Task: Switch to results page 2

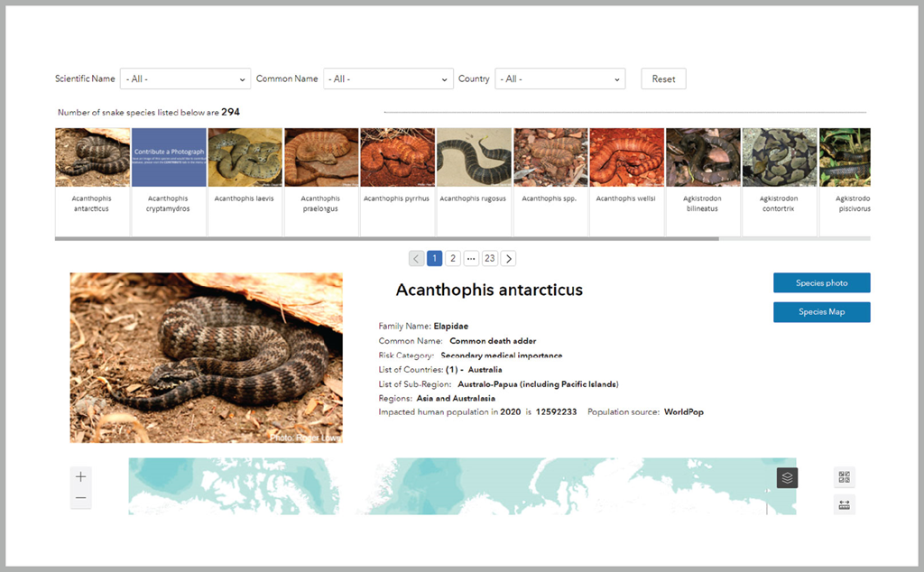Action: point(452,258)
